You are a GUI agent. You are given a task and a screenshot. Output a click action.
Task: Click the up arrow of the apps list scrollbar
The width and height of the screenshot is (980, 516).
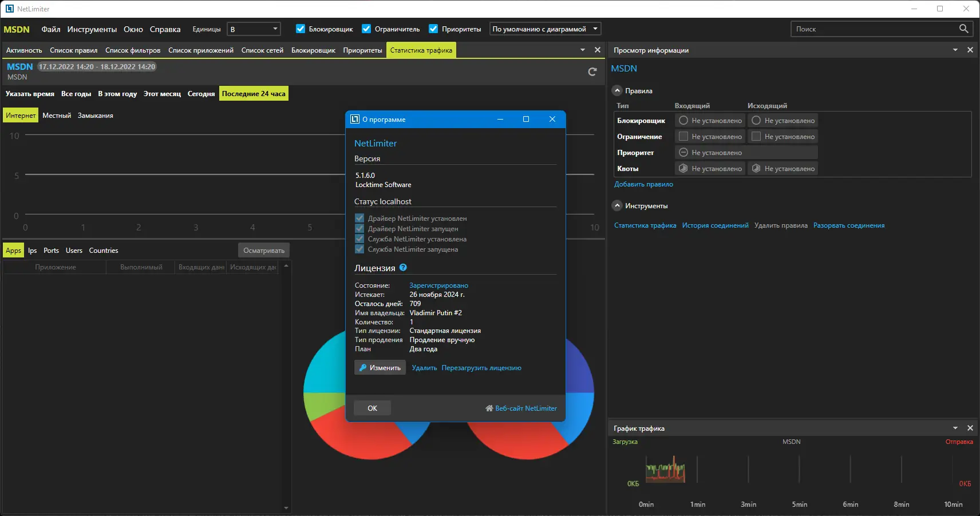pyautogui.click(x=286, y=266)
